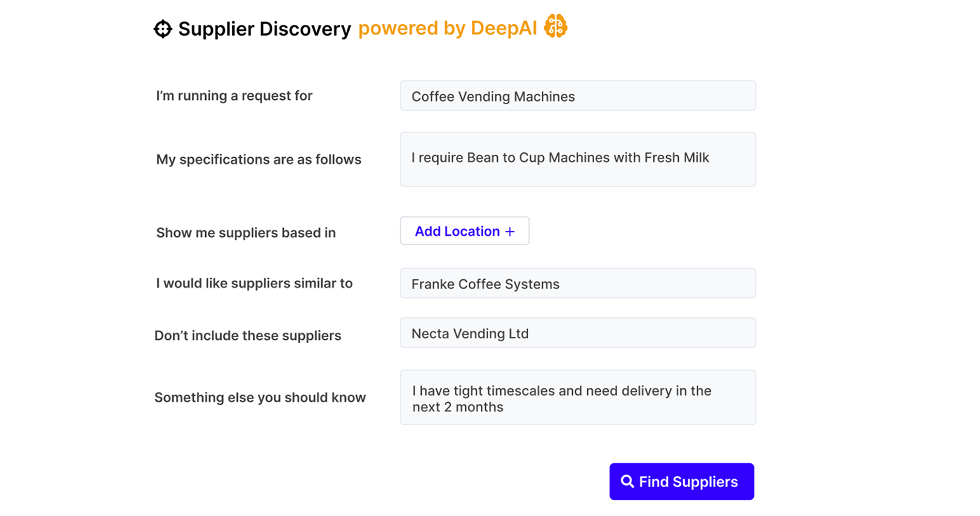The width and height of the screenshot is (980, 516).
Task: Click the 'My specifications are as follows' label
Action: [x=259, y=159]
